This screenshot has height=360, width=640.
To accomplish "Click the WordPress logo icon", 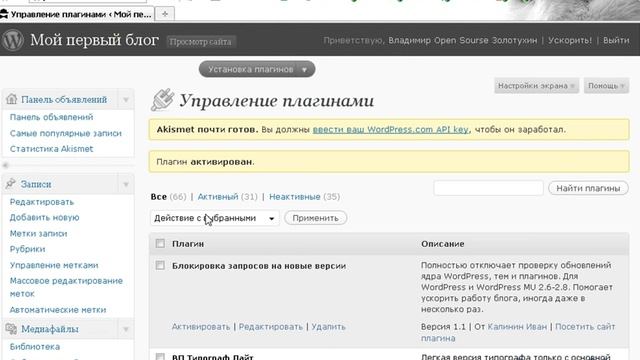I will [13, 40].
